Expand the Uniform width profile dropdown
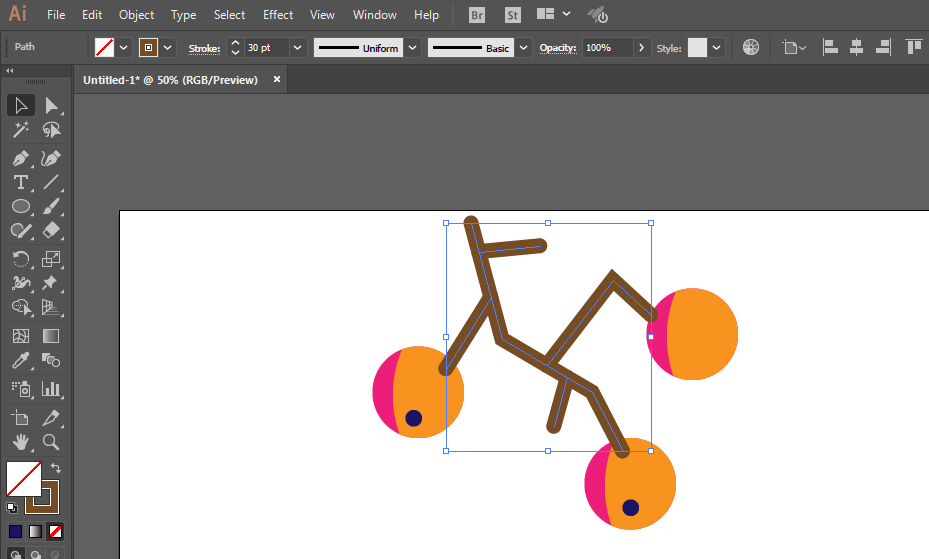Screen dimensions: 929x559 point(413,48)
